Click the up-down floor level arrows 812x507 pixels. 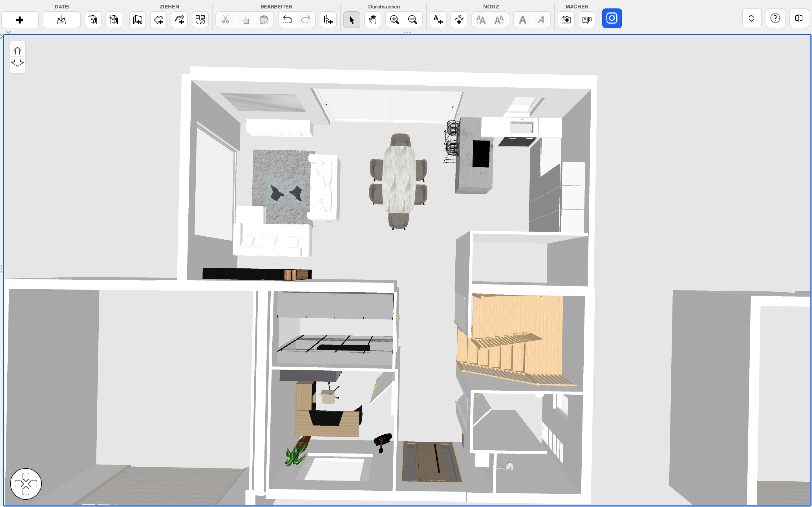[x=17, y=57]
